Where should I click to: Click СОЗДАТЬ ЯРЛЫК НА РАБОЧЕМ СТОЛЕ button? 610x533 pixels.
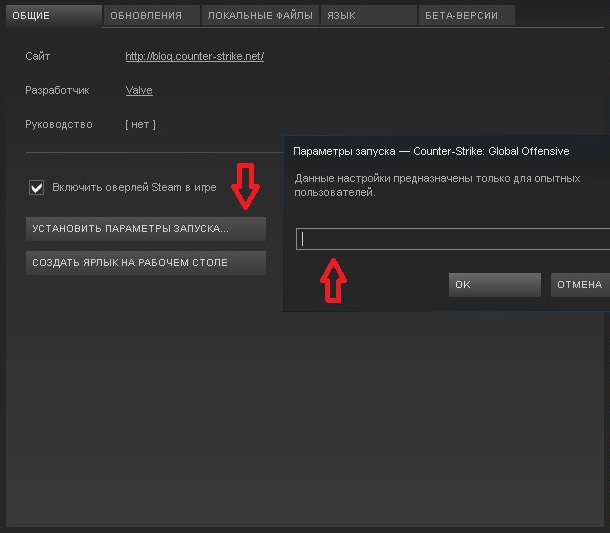(146, 263)
